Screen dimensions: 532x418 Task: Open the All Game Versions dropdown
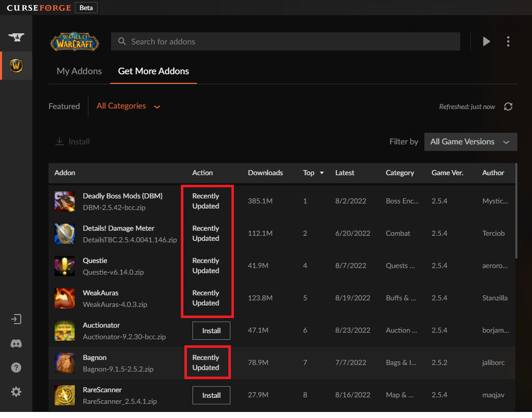(470, 142)
